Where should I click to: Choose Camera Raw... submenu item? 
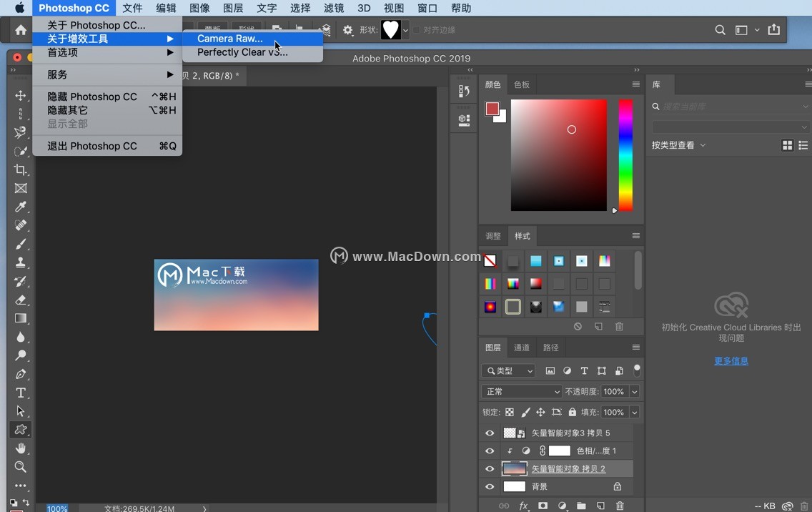pos(253,39)
